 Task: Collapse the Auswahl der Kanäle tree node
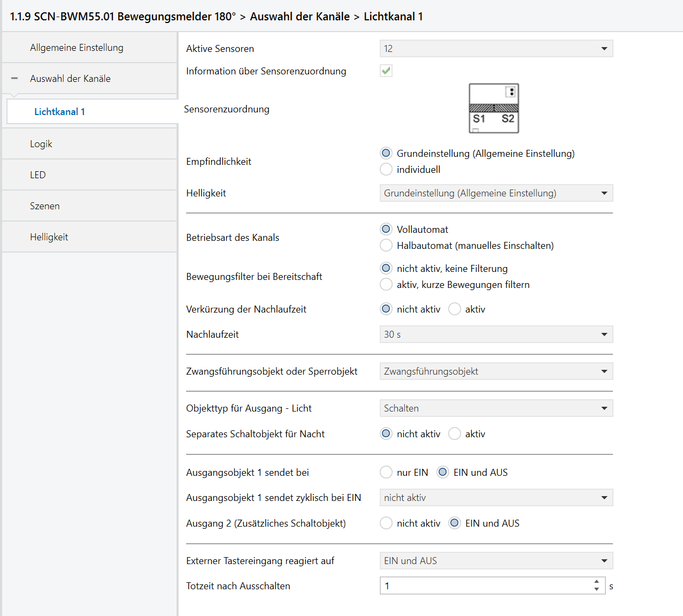point(14,79)
